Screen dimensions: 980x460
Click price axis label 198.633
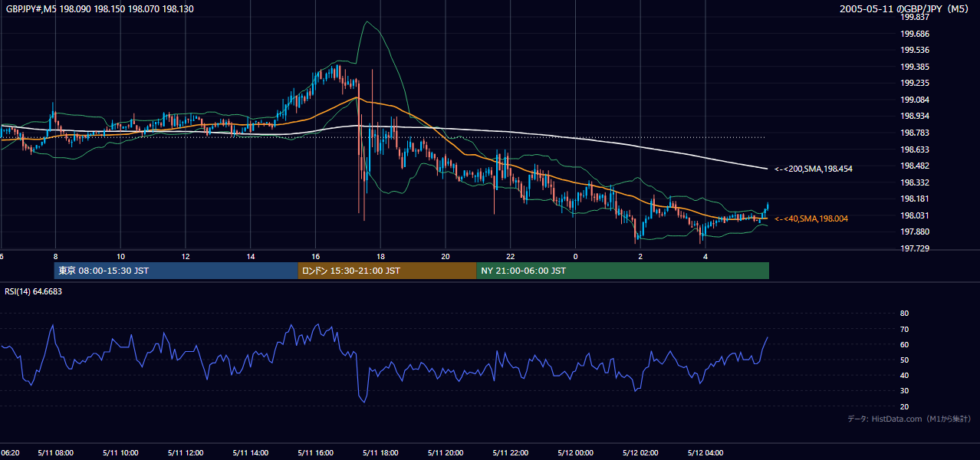click(914, 149)
